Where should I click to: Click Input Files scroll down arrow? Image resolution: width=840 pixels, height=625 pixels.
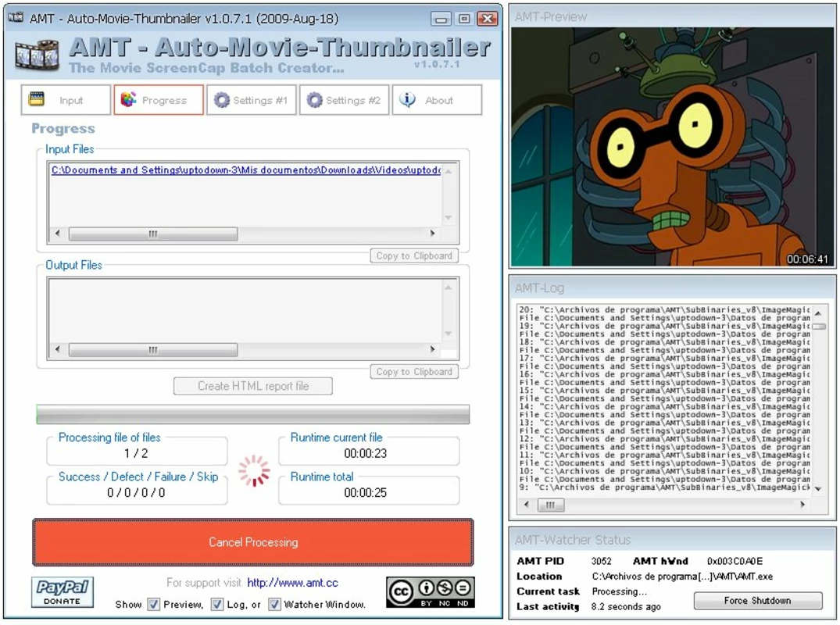(x=449, y=217)
